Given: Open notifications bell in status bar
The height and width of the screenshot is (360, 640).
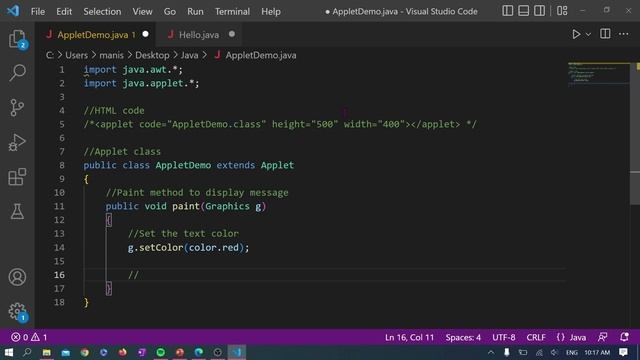Looking at the screenshot, I should click(624, 337).
